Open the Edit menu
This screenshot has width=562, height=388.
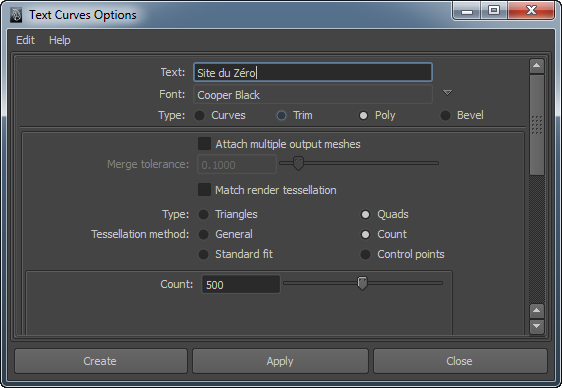click(x=25, y=40)
